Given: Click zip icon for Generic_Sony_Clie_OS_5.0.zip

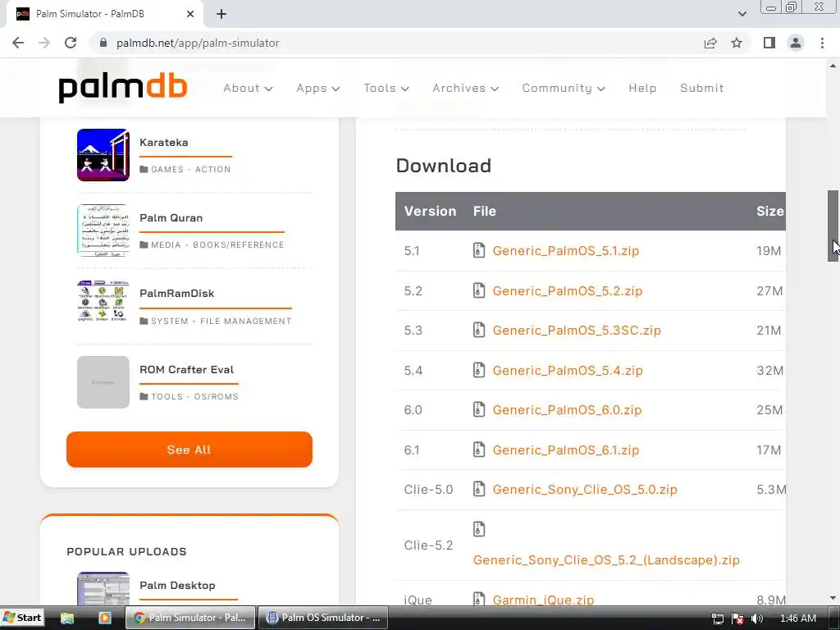Looking at the screenshot, I should click(479, 489).
